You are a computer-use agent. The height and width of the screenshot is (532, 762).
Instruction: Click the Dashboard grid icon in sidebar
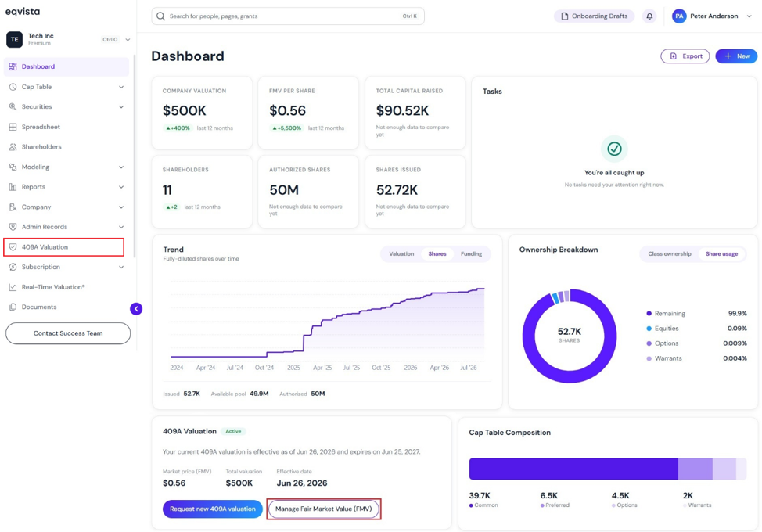(x=13, y=66)
